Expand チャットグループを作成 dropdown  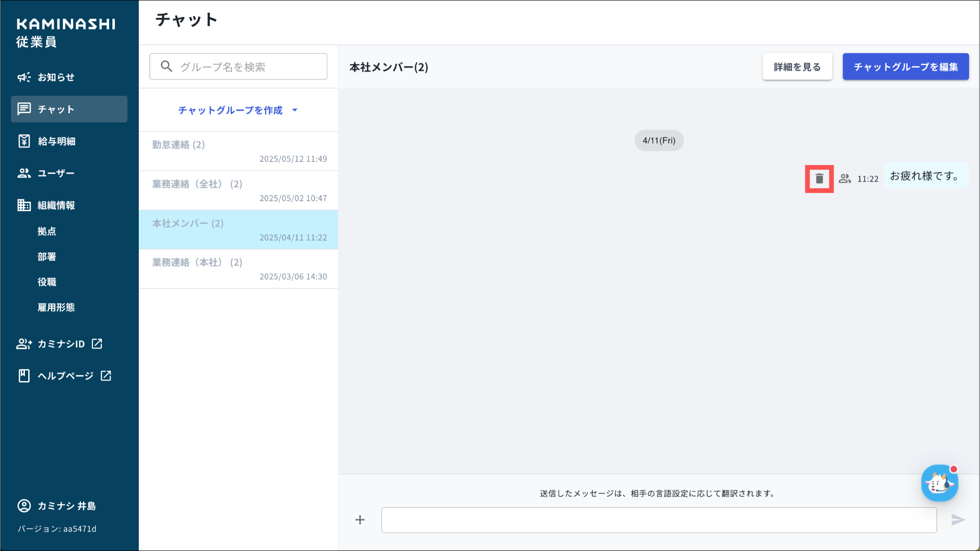[x=230, y=110]
